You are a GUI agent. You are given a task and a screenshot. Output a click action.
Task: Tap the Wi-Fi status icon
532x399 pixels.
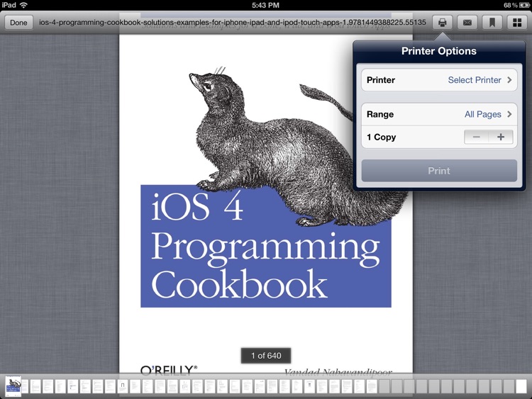pyautogui.click(x=23, y=5)
